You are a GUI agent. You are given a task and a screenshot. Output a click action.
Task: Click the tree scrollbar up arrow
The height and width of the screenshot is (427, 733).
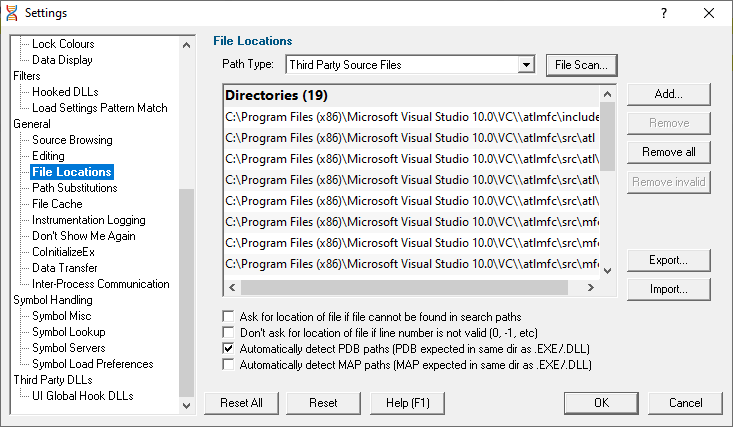click(186, 45)
